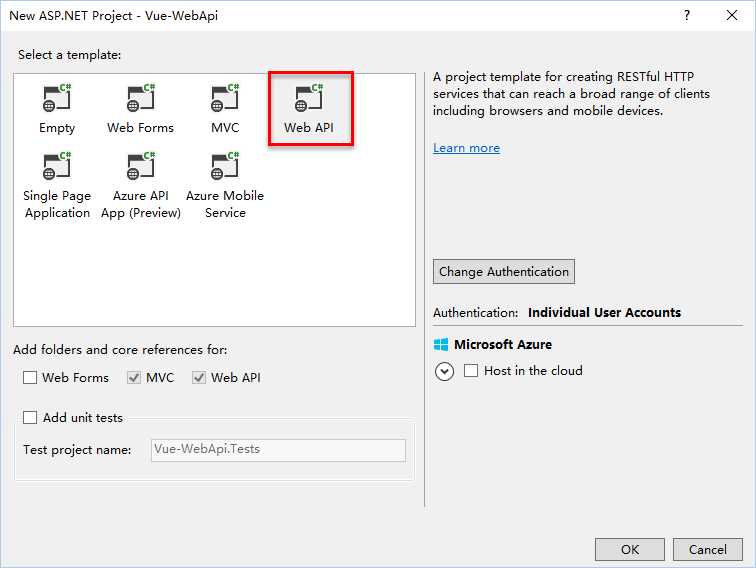Choose the Web Forms template icon
756x568 pixels.
(140, 99)
